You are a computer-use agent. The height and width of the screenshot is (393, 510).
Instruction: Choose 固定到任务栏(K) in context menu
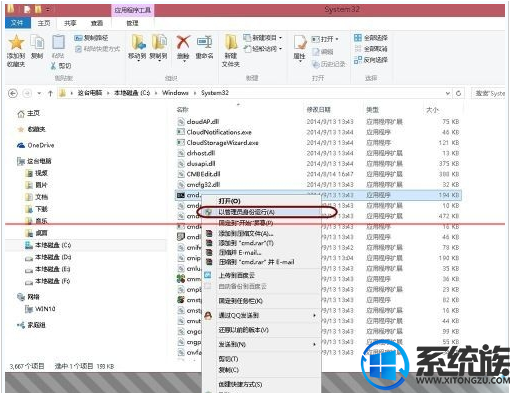tap(262, 301)
